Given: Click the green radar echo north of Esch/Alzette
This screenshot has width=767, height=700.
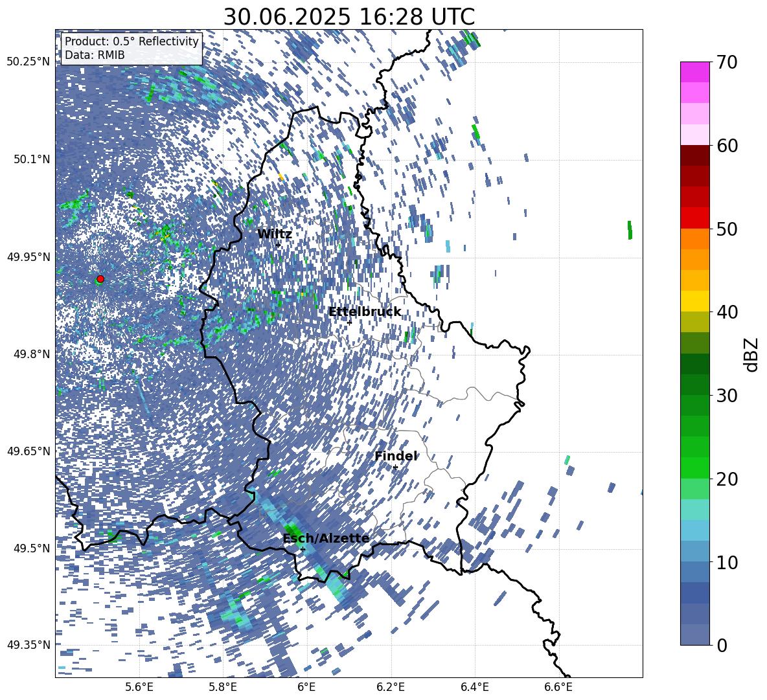Looking at the screenshot, I should [x=293, y=530].
